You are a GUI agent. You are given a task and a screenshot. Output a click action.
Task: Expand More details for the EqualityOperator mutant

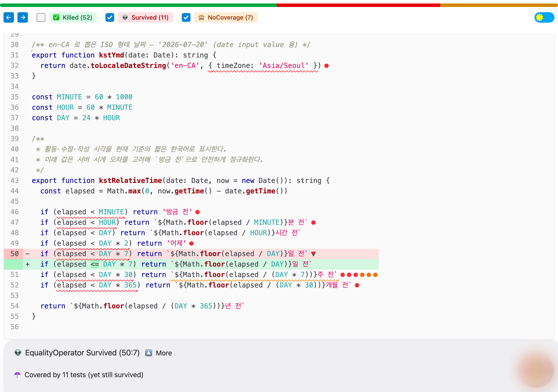tap(159, 353)
